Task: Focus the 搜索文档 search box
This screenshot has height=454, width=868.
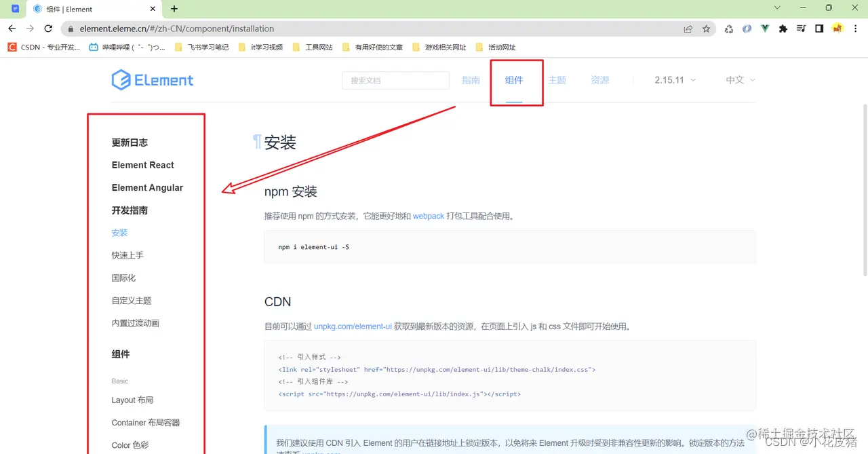Action: pos(395,80)
